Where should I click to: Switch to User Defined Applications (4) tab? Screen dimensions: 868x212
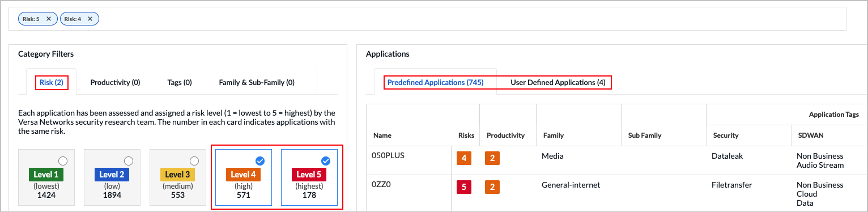pyautogui.click(x=558, y=83)
